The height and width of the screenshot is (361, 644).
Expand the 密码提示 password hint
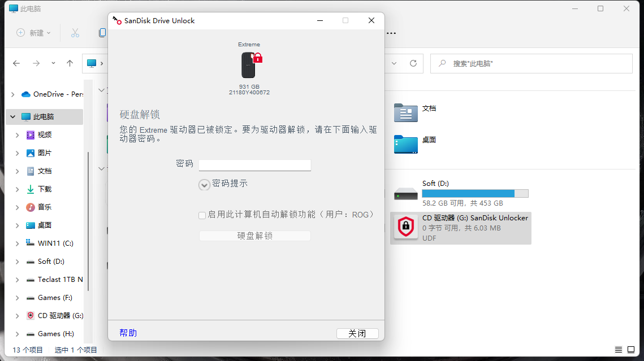click(x=204, y=185)
